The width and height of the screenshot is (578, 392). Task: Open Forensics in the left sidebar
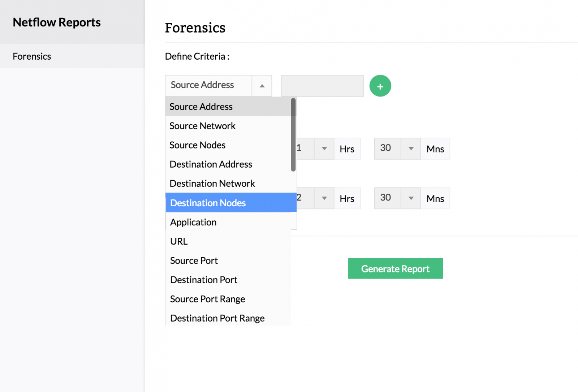pos(32,56)
